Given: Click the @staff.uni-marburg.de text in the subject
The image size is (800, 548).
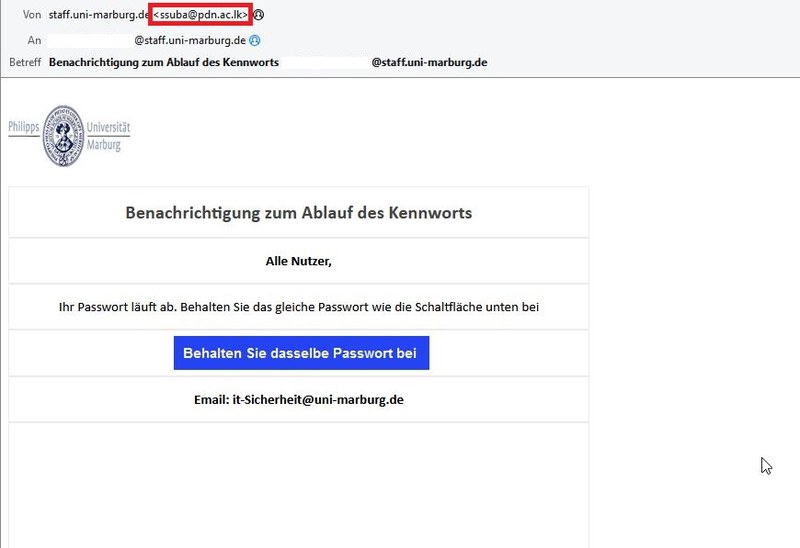Looking at the screenshot, I should [429, 62].
